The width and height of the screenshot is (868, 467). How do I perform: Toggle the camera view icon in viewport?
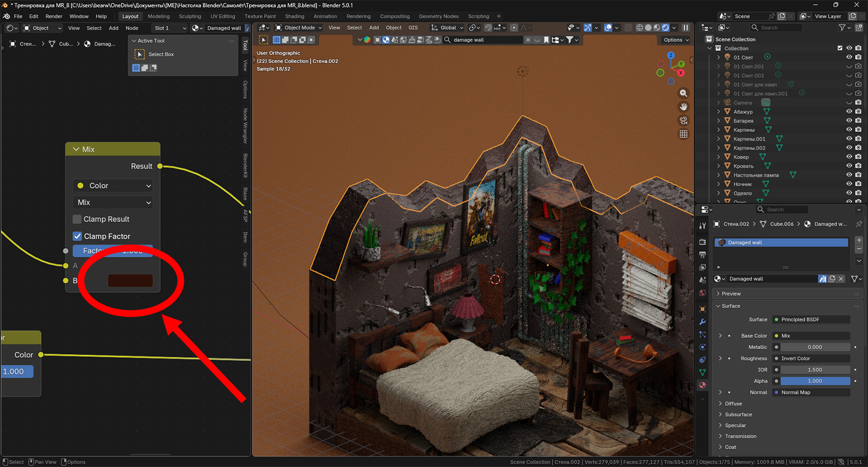pyautogui.click(x=684, y=121)
